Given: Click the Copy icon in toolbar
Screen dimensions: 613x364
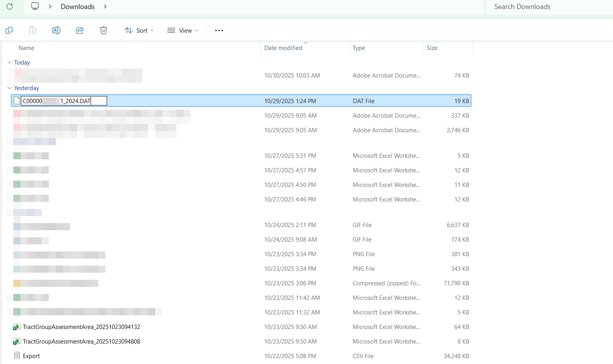Looking at the screenshot, I should 9,30.
